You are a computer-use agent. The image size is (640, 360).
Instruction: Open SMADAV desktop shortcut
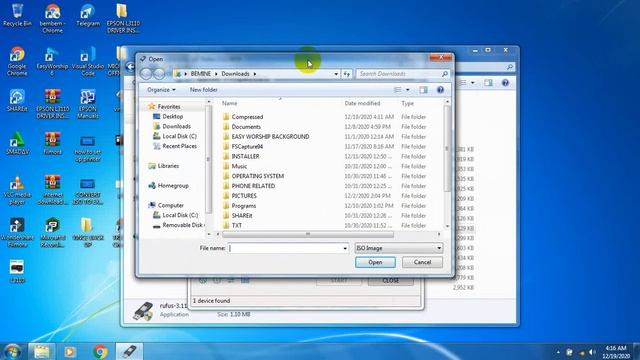(x=17, y=143)
